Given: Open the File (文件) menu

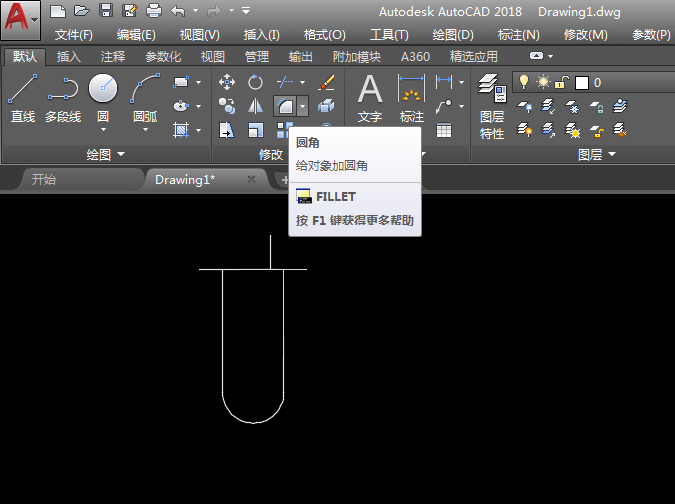Looking at the screenshot, I should tap(74, 35).
